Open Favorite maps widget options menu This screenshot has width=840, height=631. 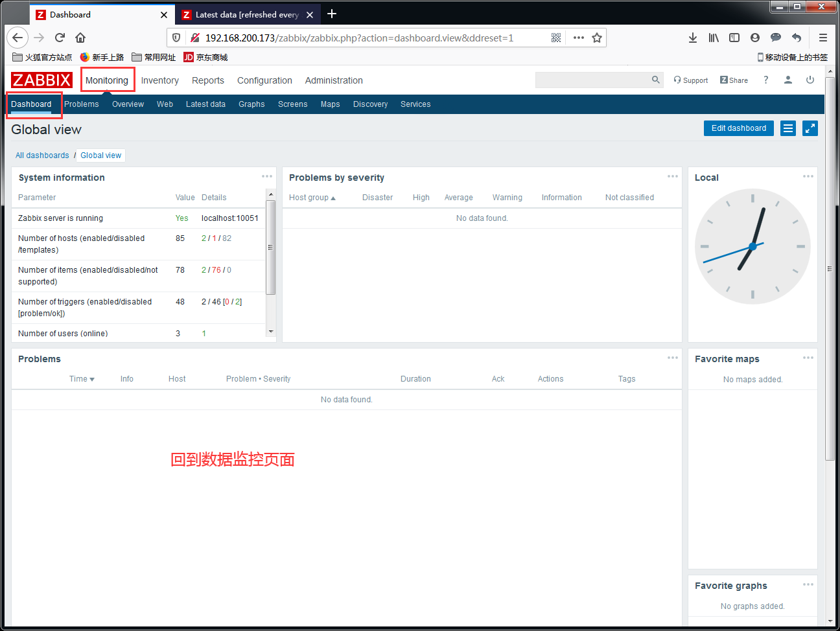tap(808, 358)
